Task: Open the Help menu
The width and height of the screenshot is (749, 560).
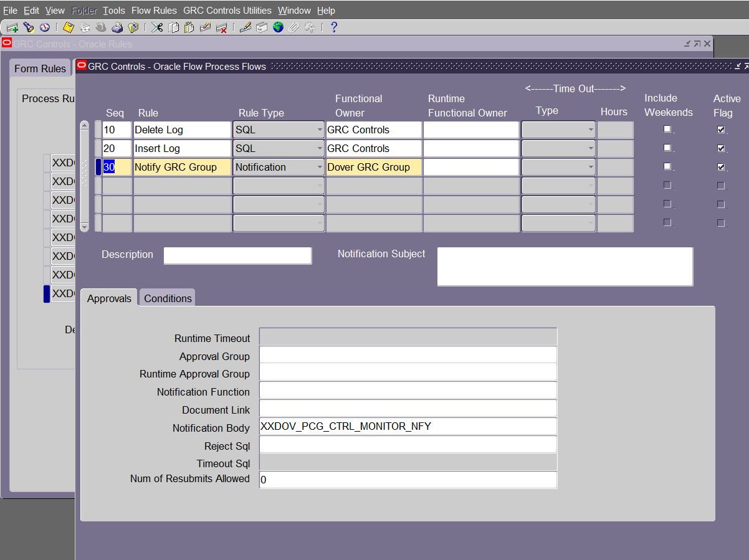Action: 326,11
